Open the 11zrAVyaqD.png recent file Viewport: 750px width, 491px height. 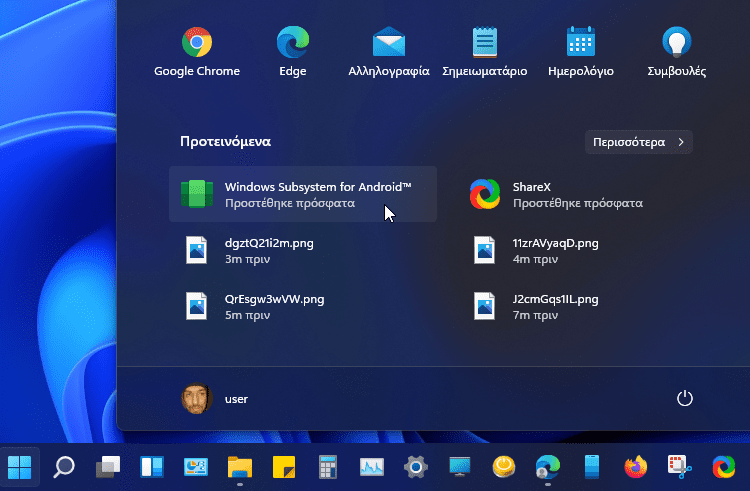pos(554,250)
